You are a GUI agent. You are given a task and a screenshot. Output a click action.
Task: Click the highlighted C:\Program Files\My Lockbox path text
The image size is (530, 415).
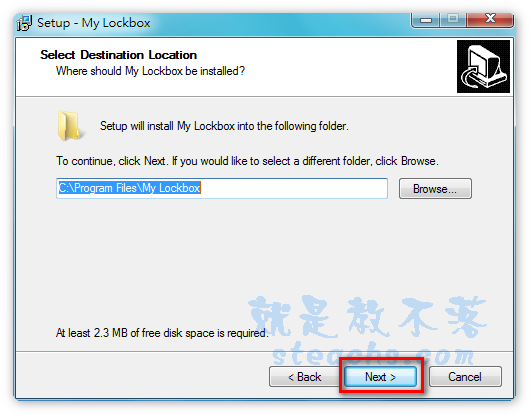130,188
